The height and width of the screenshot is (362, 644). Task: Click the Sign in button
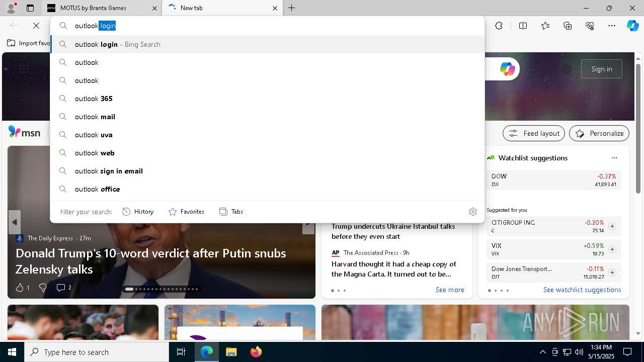click(602, 69)
